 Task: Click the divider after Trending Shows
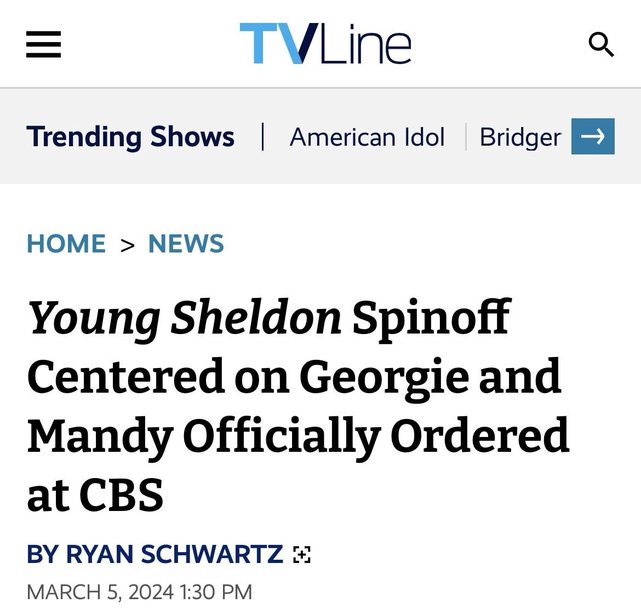(x=262, y=137)
